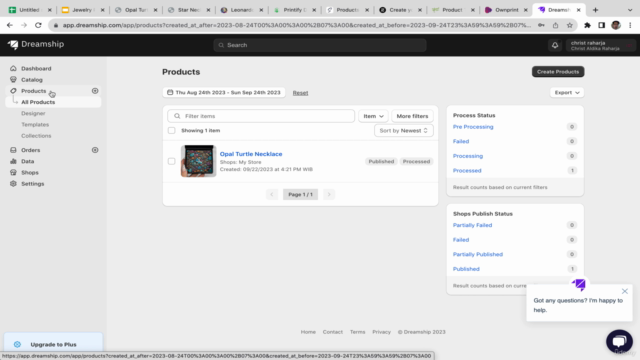Open the browser extensions puzzle icon
The width and height of the screenshot is (640, 360).
pyautogui.click(x=587, y=25)
